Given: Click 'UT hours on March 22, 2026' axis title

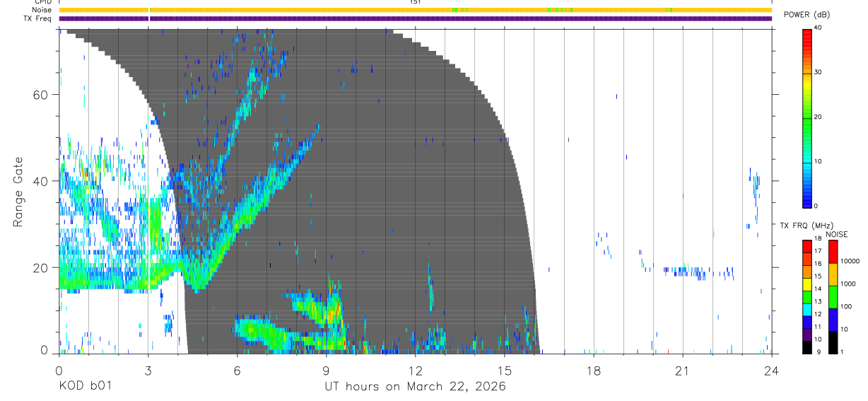Looking at the screenshot, I should click(415, 387).
